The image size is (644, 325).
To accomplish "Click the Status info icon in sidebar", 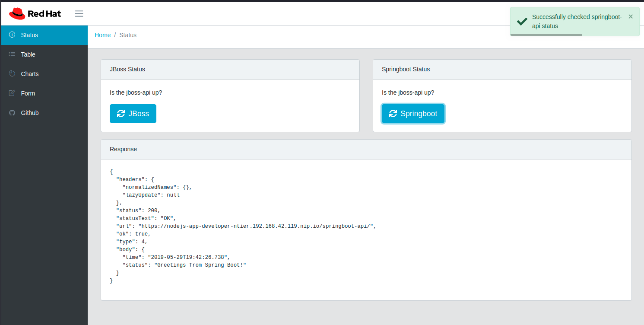I will [x=12, y=35].
